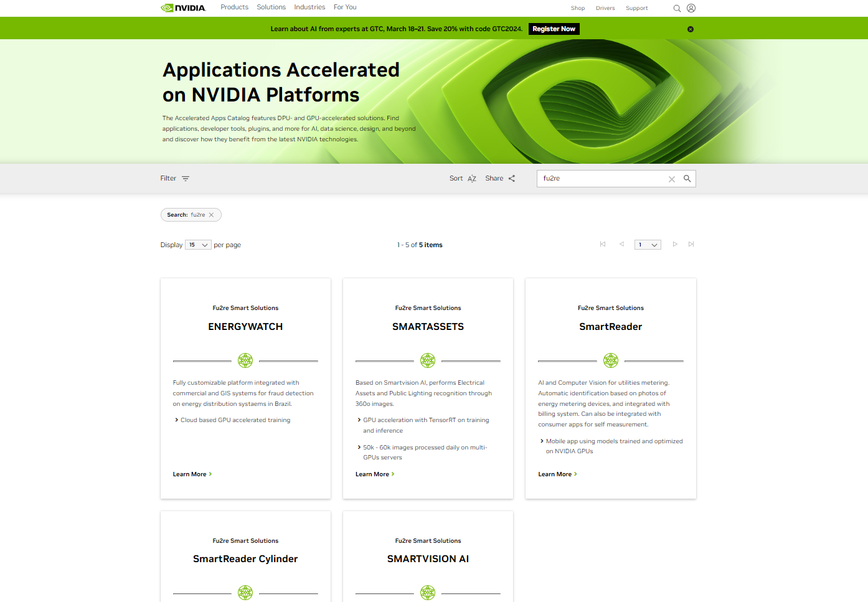The width and height of the screenshot is (868, 602).
Task: Go to the next results page
Action: point(675,244)
